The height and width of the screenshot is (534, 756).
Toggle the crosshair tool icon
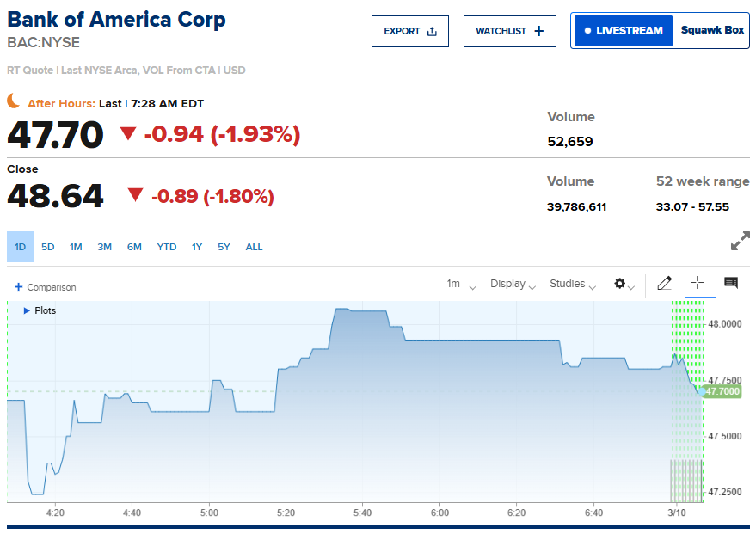[698, 283]
